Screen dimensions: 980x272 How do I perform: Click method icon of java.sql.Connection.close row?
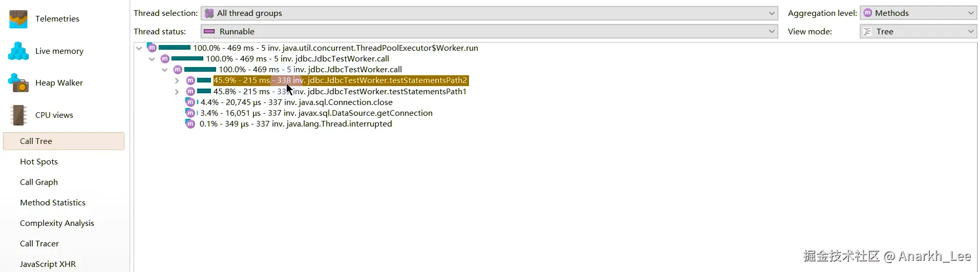[190, 102]
